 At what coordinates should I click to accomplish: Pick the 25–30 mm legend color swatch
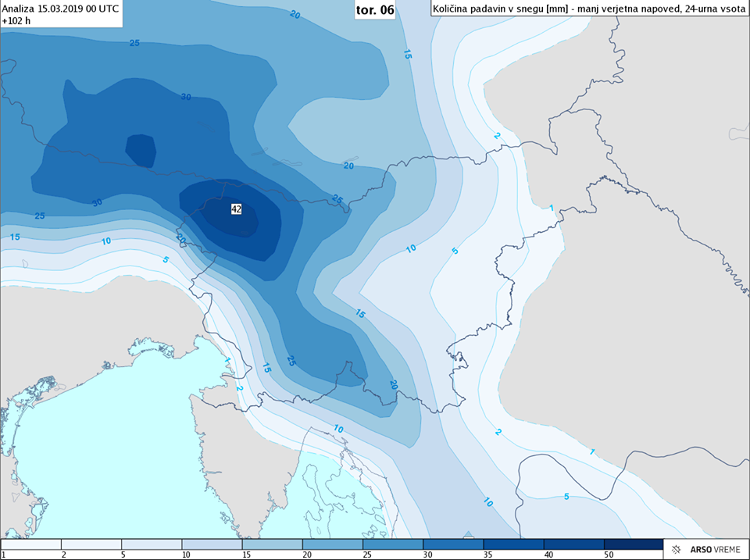[x=392, y=544]
